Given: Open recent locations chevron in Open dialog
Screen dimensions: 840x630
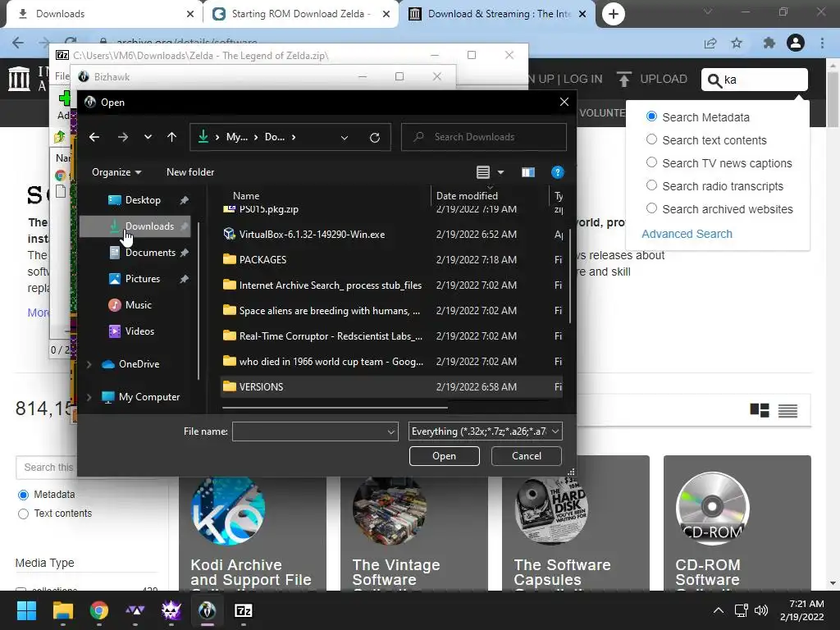Looking at the screenshot, I should [x=148, y=137].
